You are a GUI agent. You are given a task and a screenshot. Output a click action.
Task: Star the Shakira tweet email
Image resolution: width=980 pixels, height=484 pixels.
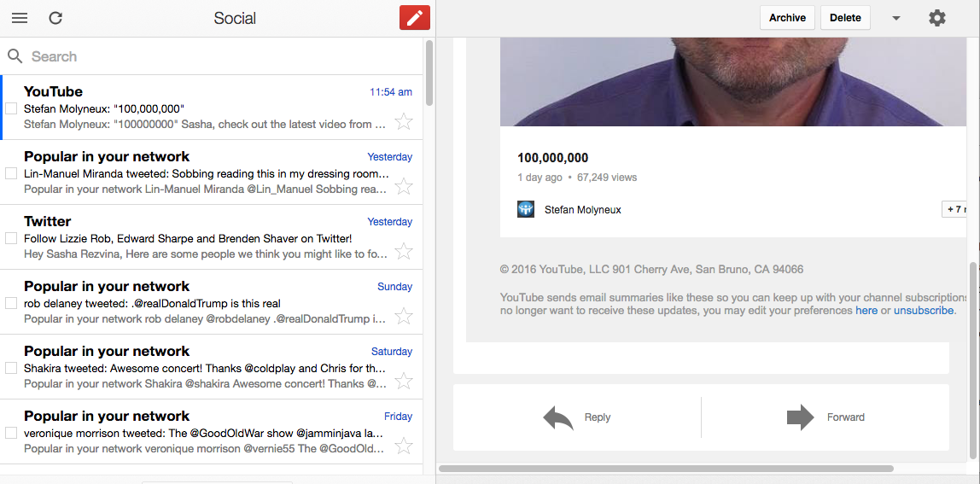click(x=404, y=381)
